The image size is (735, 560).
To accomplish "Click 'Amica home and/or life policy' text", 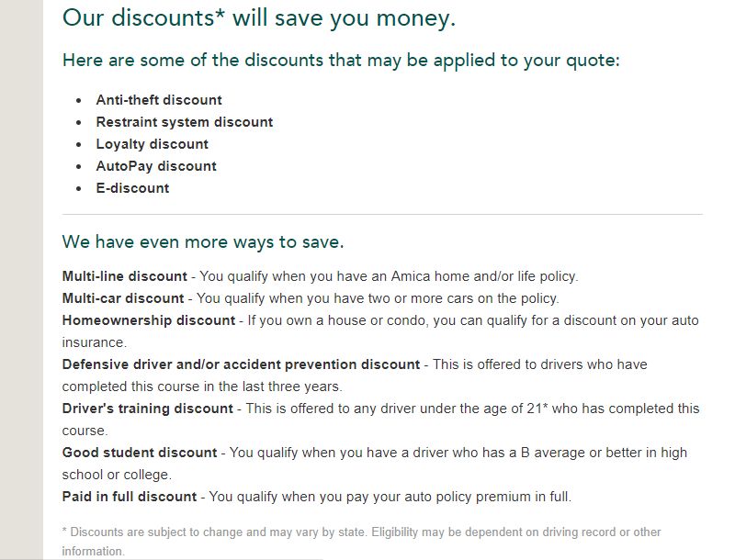I will (x=483, y=276).
